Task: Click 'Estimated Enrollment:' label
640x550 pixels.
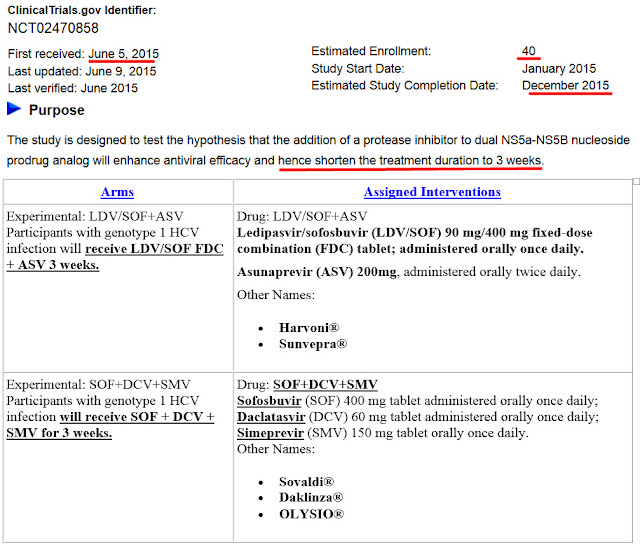Action: [x=371, y=51]
